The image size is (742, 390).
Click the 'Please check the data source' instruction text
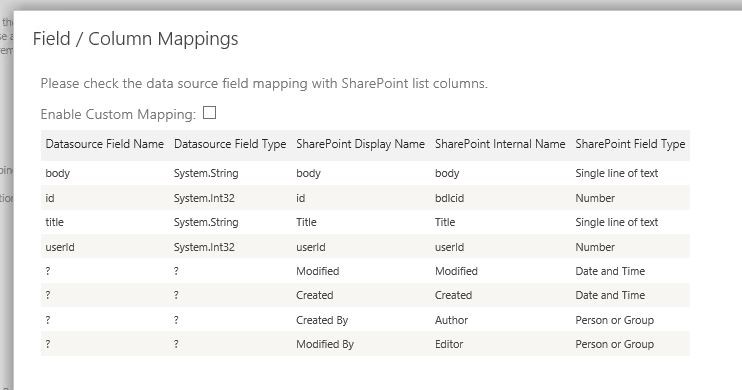pos(264,84)
